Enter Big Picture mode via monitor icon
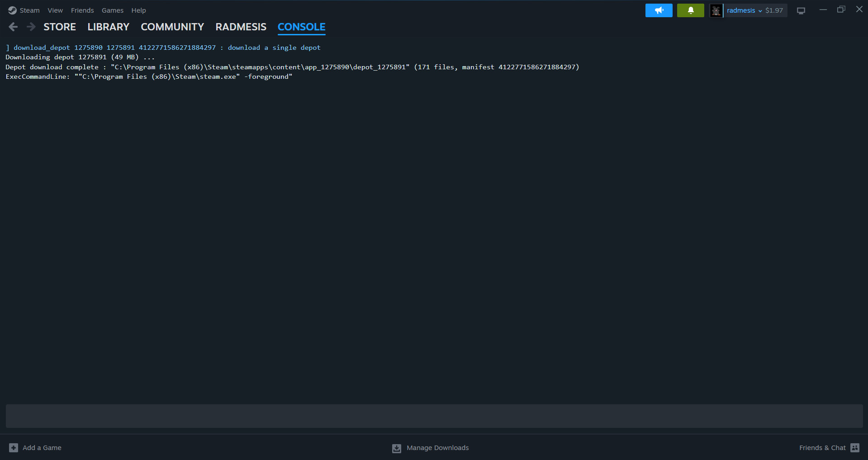The image size is (868, 460). (x=801, y=11)
